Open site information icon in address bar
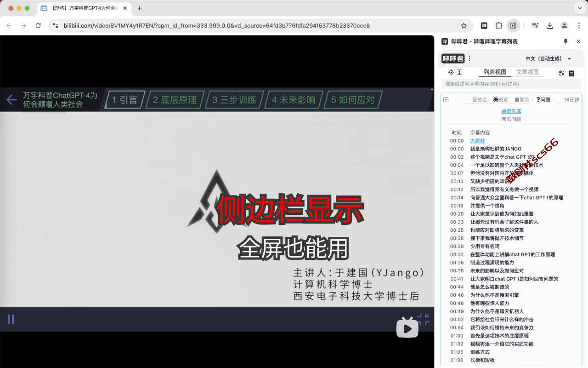 tap(56, 26)
